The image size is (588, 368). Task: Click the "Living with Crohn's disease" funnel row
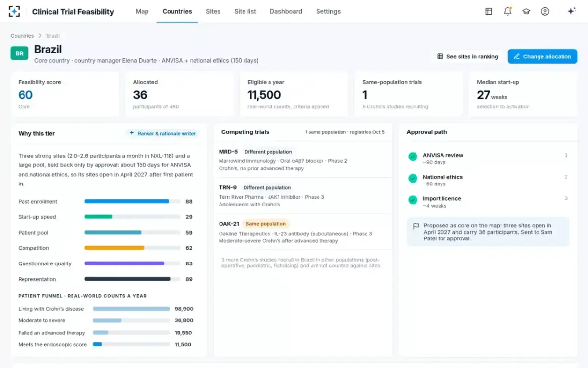(x=106, y=309)
